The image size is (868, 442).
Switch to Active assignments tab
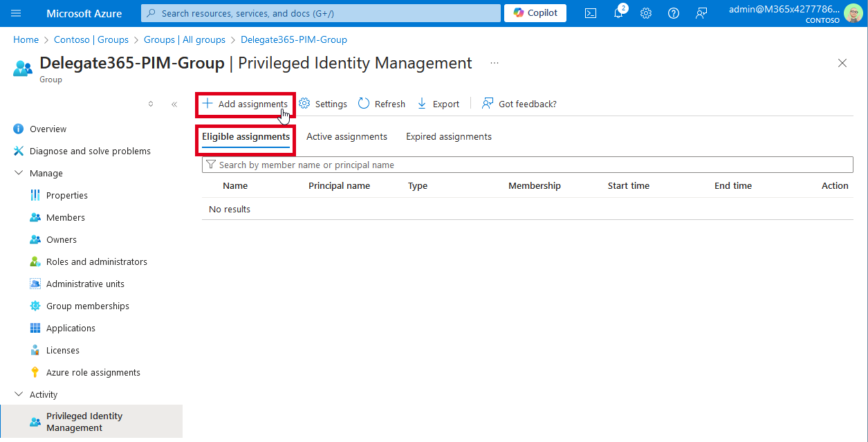point(347,136)
